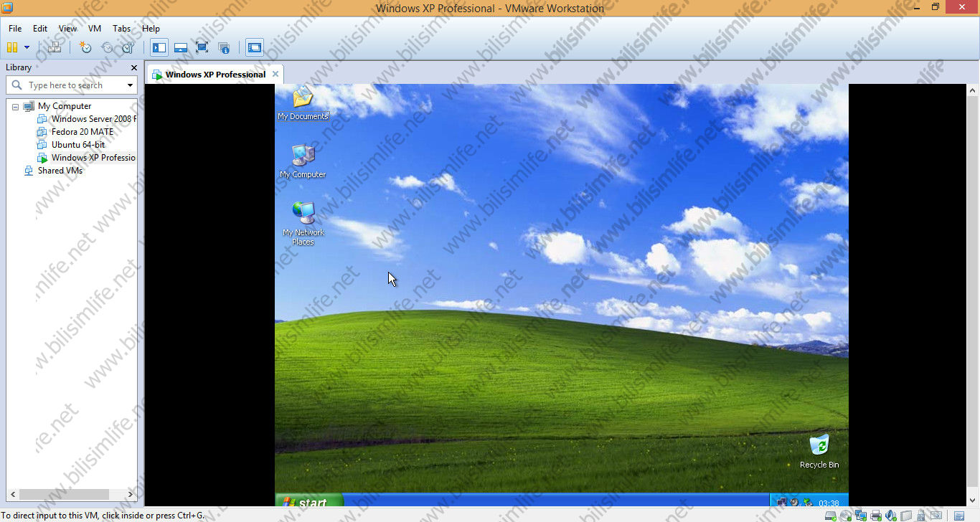980x522 pixels.
Task: Click the Pause virtual machine toolbar button
Action: click(x=12, y=47)
